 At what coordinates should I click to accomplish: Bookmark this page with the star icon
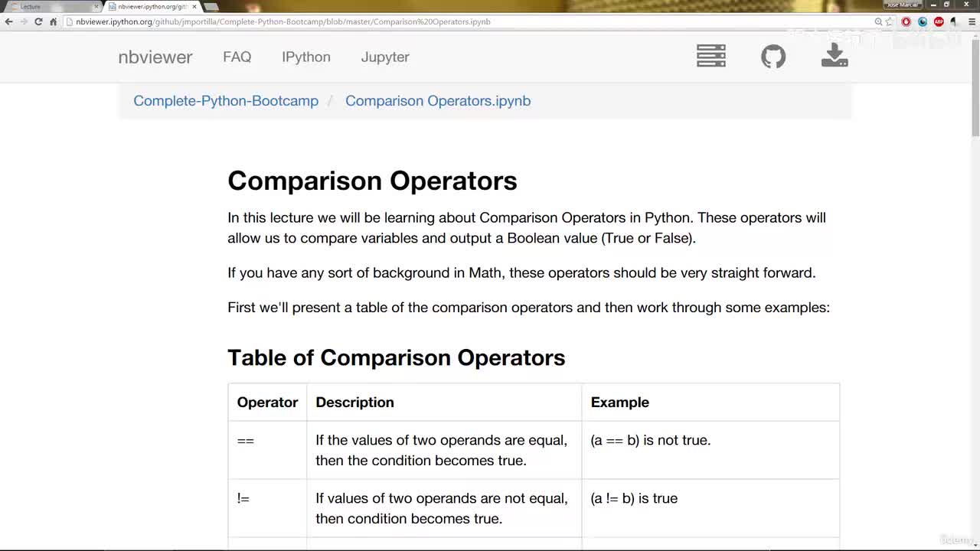tap(889, 21)
